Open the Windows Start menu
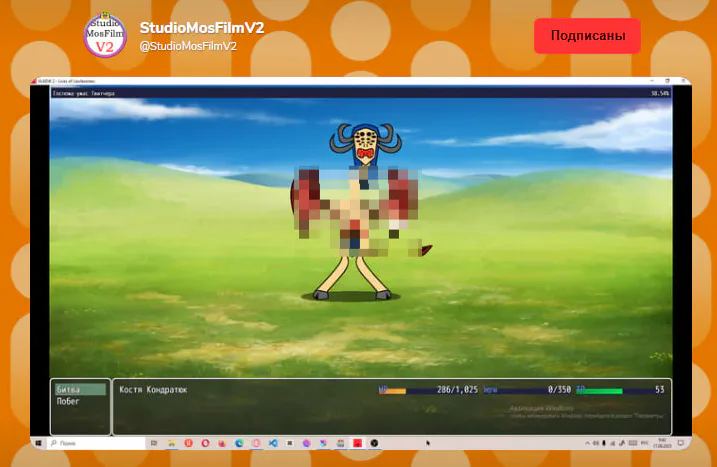The image size is (717, 467). point(38,443)
